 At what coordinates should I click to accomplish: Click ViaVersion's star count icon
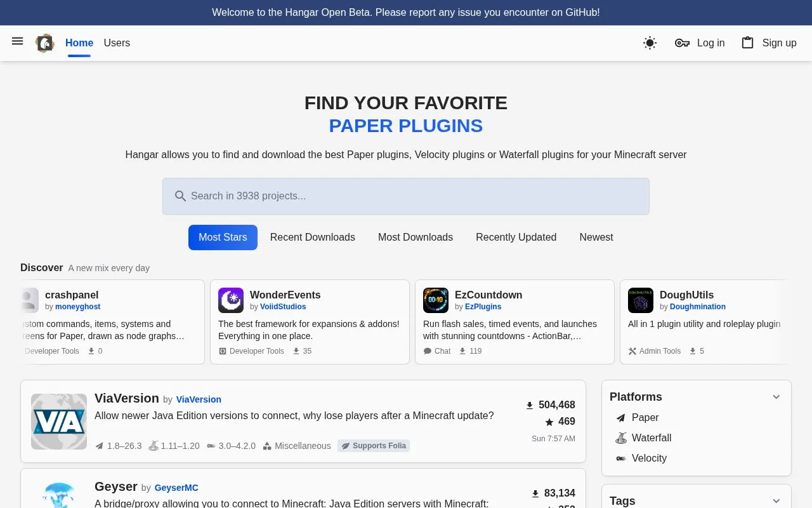(549, 422)
